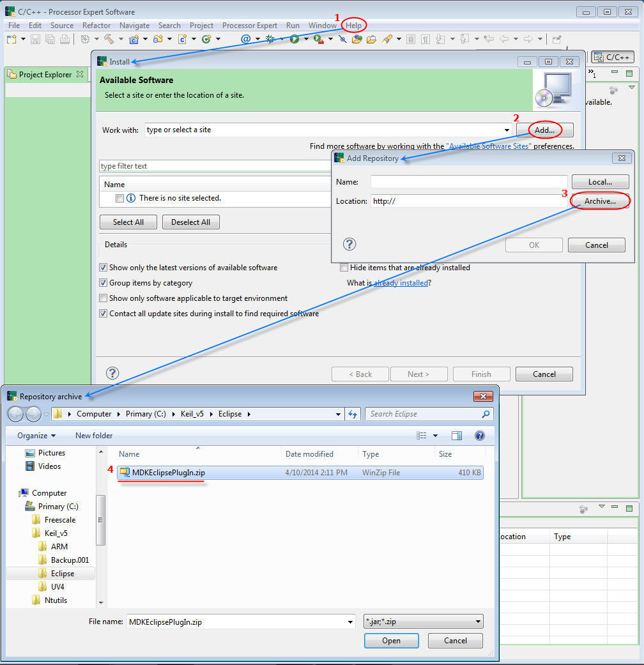644x665 pixels.
Task: Open dropdown arrow next to New wizard icon
Action: coord(24,40)
